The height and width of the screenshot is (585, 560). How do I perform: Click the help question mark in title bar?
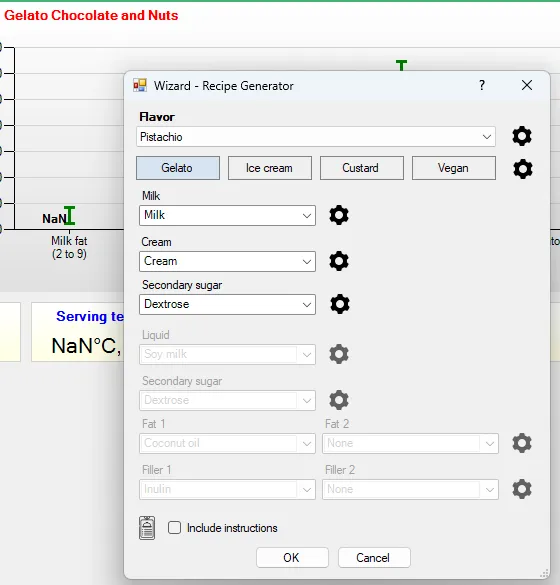pos(482,85)
